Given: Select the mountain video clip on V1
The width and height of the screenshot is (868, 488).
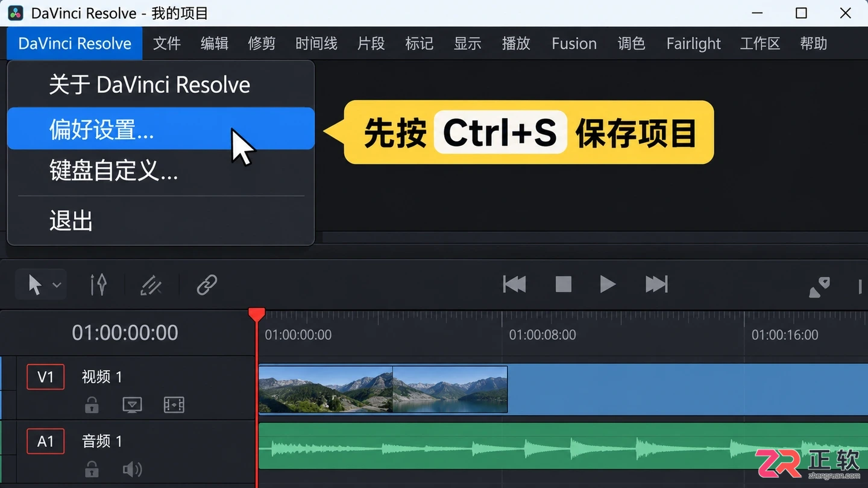Looking at the screenshot, I should click(383, 389).
